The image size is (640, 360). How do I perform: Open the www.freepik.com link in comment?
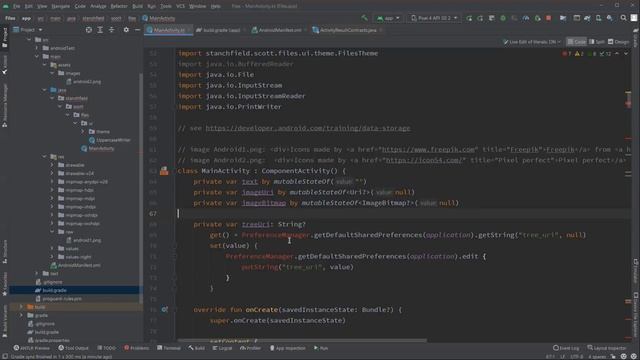pyautogui.click(x=428, y=150)
